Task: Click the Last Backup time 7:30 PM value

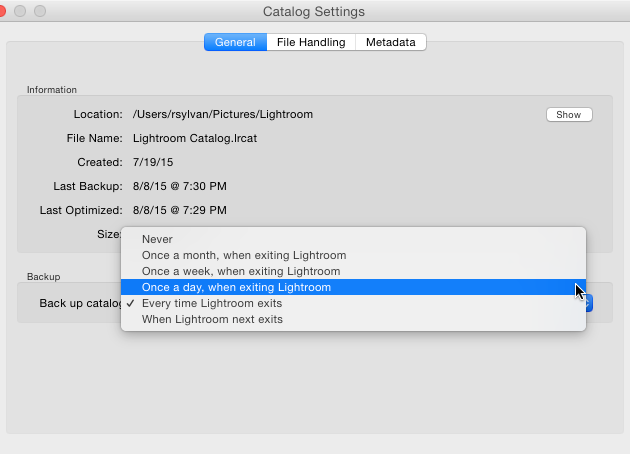Action: click(180, 186)
